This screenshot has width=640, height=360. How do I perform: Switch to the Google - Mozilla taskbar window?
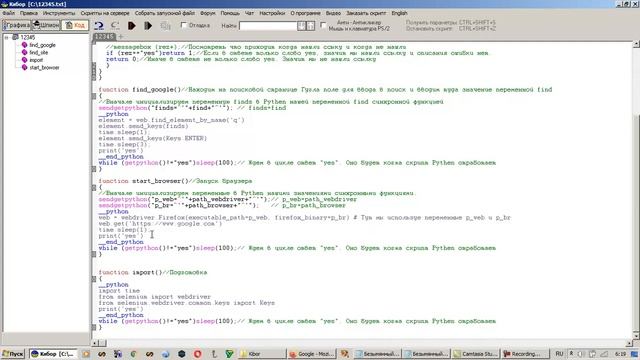(x=311, y=354)
